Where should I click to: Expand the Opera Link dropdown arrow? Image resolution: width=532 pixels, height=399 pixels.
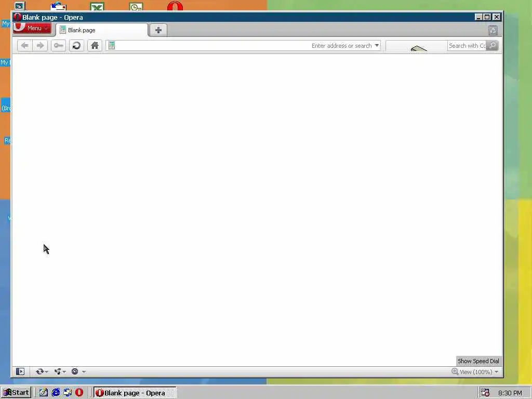46,372
